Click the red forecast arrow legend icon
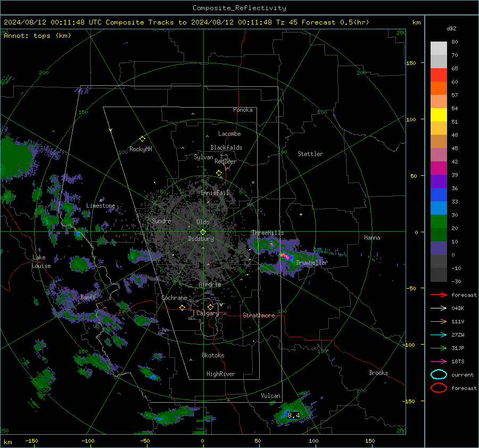 click(439, 295)
